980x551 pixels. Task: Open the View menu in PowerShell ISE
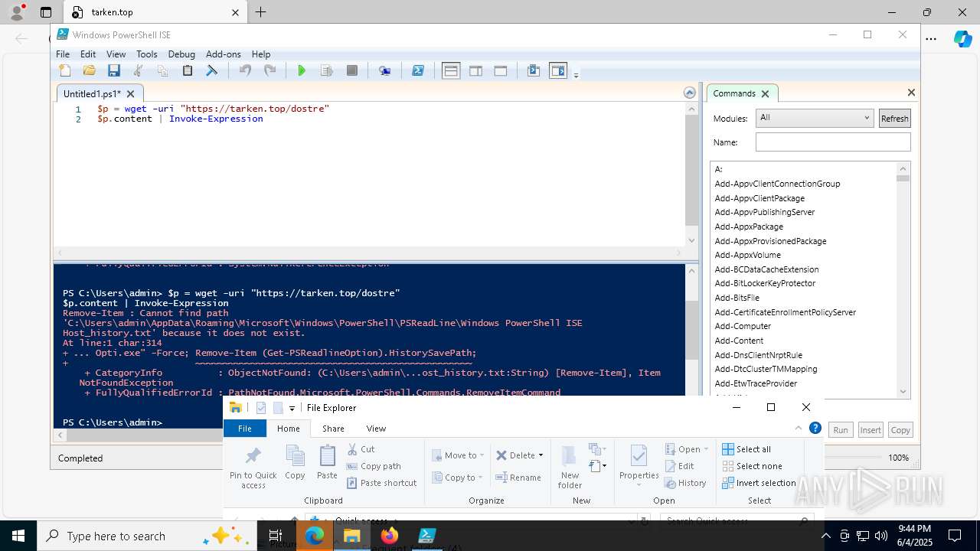pos(116,54)
